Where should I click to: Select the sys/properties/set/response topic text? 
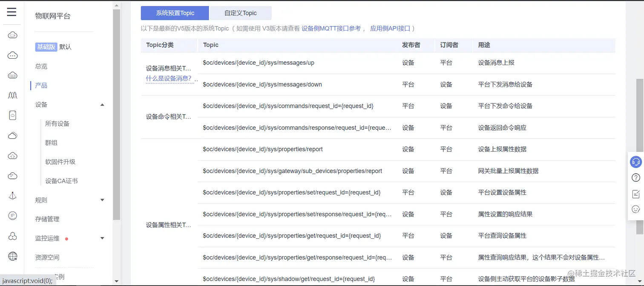pyautogui.click(x=297, y=214)
